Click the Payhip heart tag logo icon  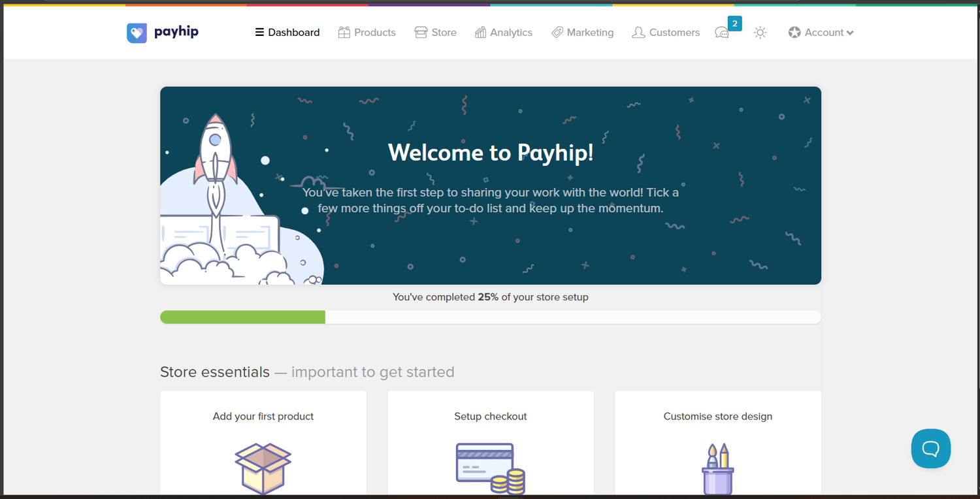tap(137, 33)
